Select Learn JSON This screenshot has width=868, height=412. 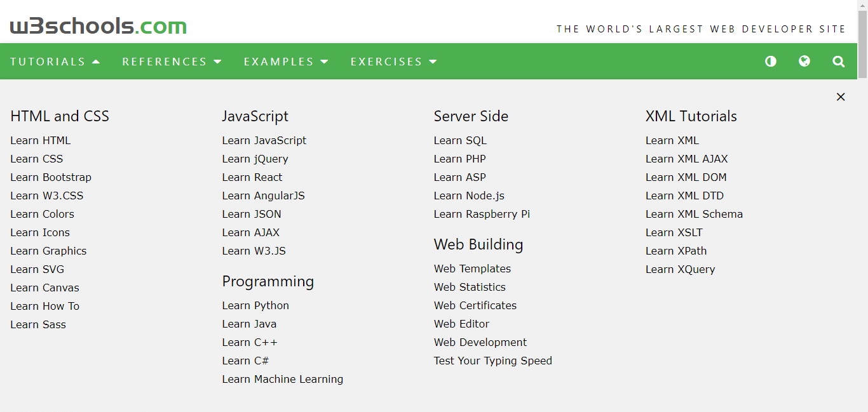click(252, 214)
